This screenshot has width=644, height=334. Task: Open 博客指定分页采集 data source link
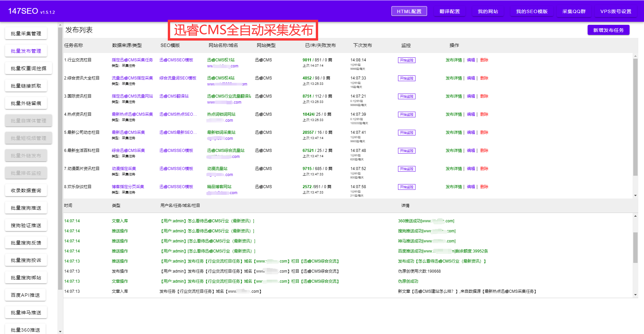(128, 187)
